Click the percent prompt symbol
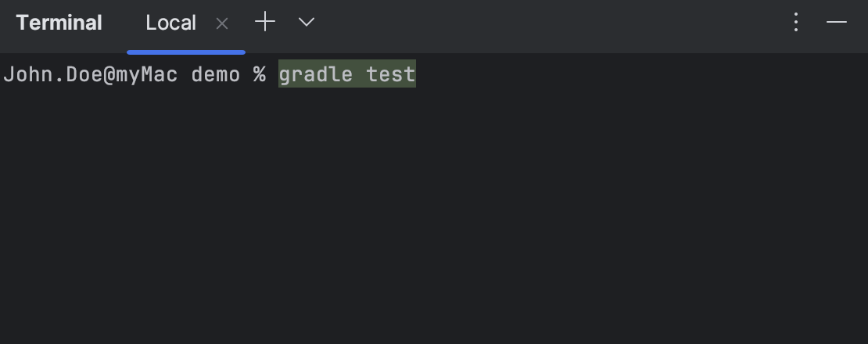The width and height of the screenshot is (868, 344). click(260, 75)
